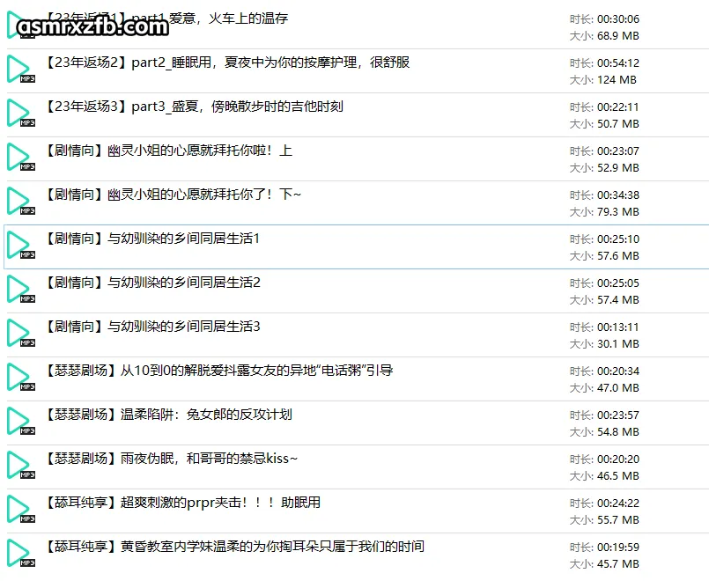Click duration value 00:20:34
Viewport: 709px width, 588px height.
[x=618, y=371]
